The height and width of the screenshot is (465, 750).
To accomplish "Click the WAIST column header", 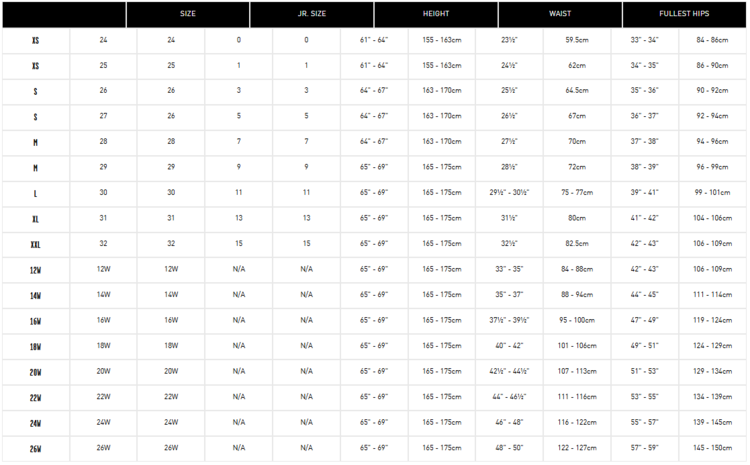I will click(560, 14).
